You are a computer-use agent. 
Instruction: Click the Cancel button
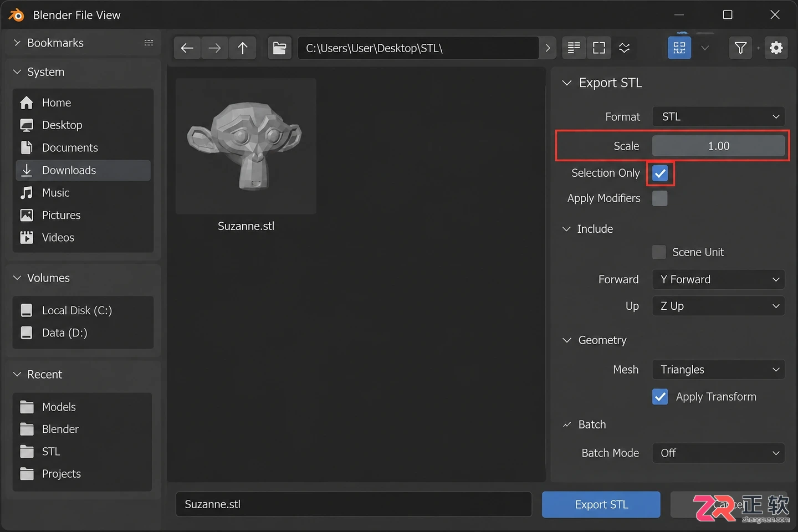(729, 505)
